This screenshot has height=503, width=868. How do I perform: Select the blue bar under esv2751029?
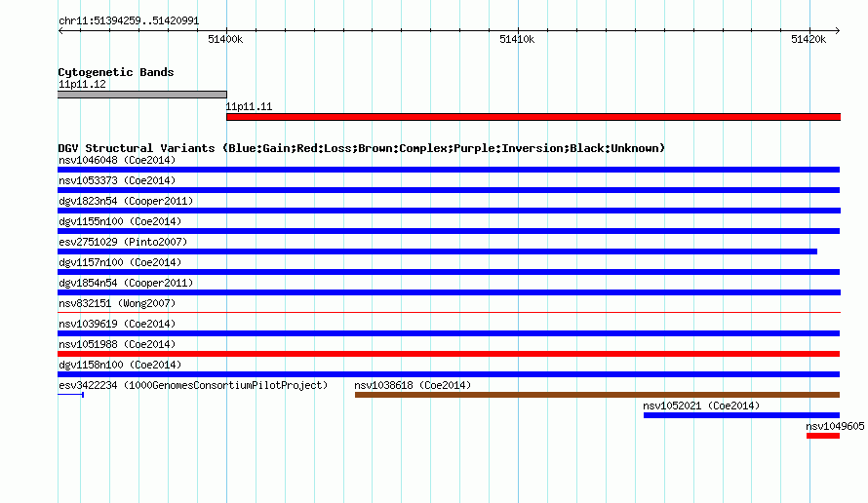437,251
